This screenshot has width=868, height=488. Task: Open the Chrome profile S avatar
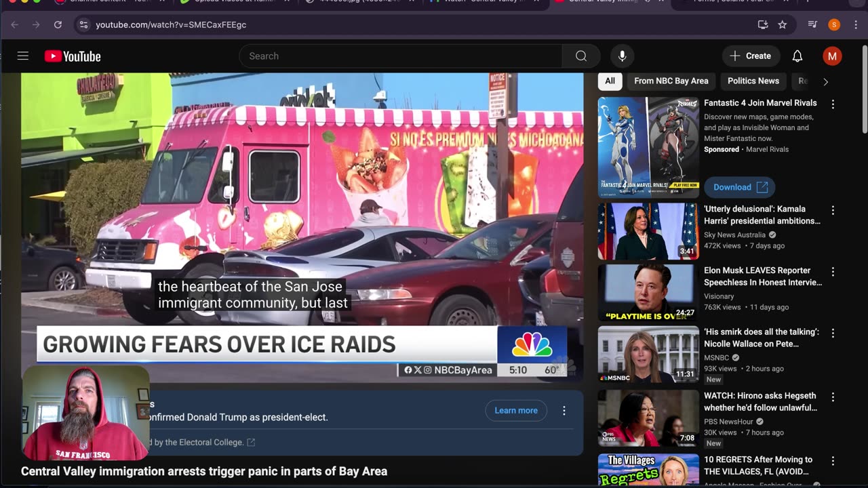pos(834,24)
